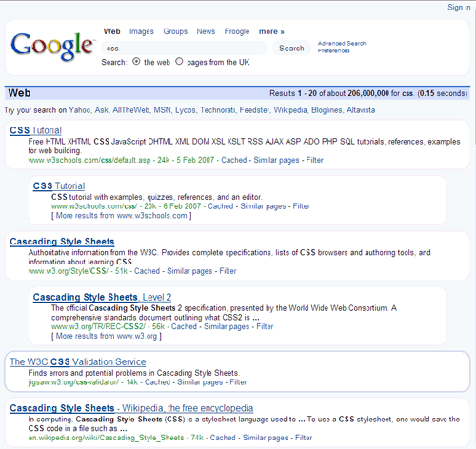Try the search on AllTheWeb
Image resolution: width=476 pixels, height=449 pixels.
click(131, 110)
